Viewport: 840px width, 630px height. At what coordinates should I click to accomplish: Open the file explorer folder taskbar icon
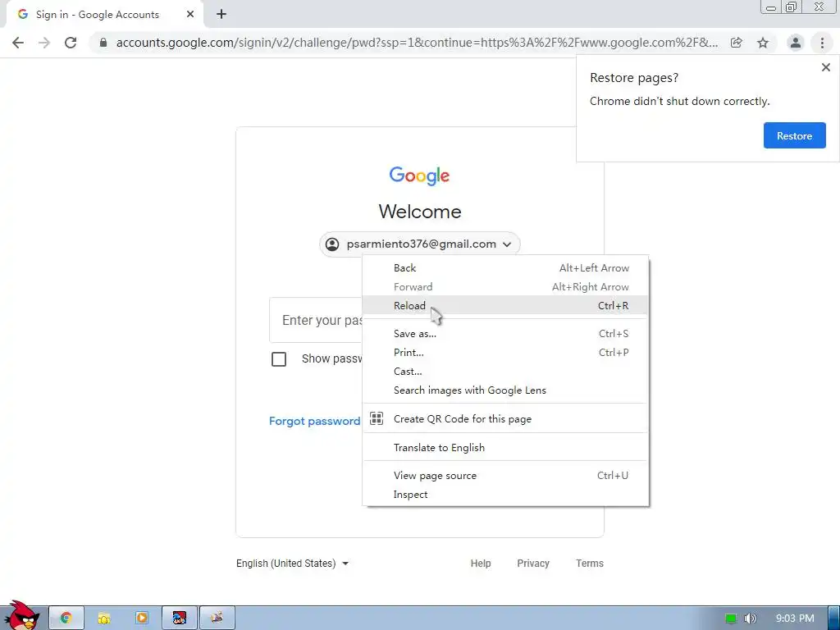coord(104,619)
